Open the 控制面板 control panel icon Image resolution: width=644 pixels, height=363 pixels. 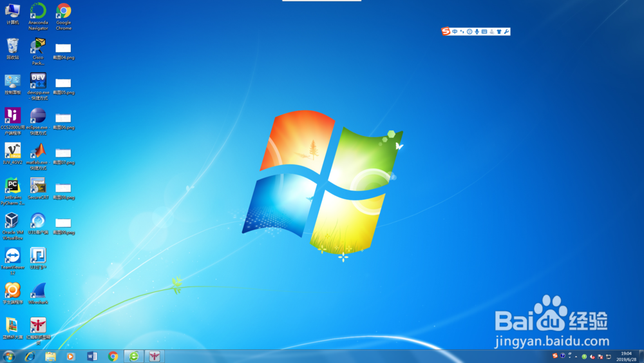click(x=12, y=84)
